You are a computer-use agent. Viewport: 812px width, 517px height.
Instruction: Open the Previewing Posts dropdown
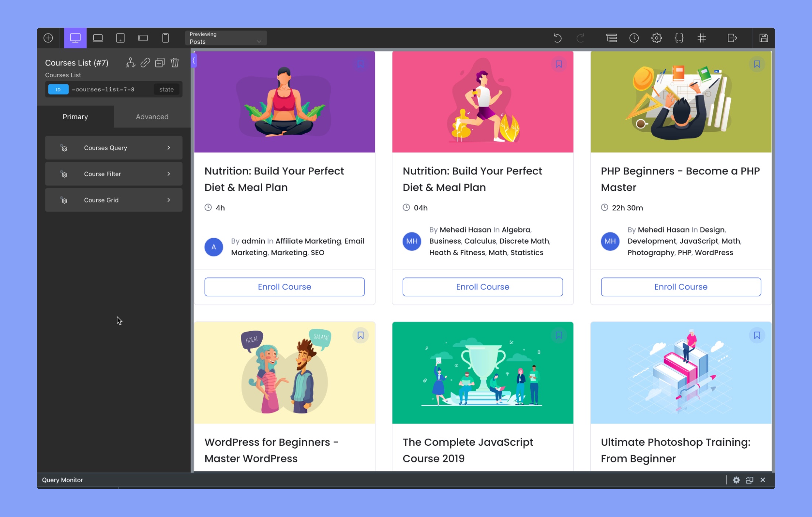(x=226, y=38)
